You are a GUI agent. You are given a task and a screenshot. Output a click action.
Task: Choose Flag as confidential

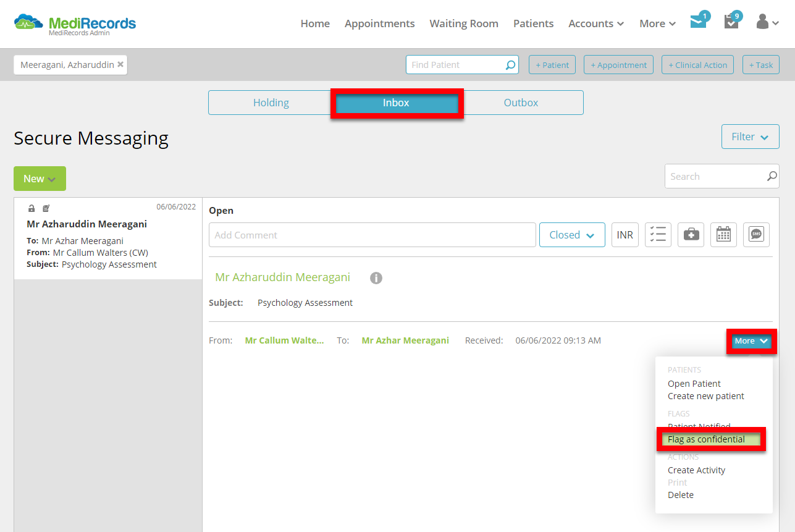click(x=706, y=439)
